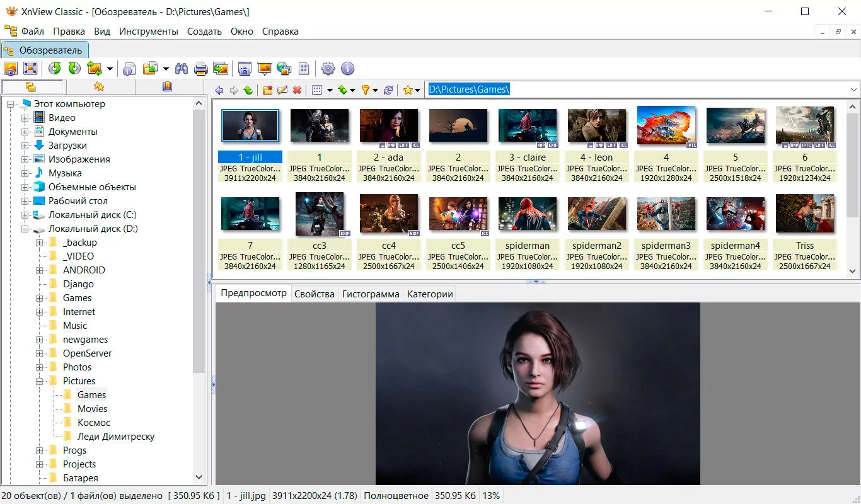Rename the selected file with the pencil icon
Image resolution: width=861 pixels, height=504 pixels.
282,90
